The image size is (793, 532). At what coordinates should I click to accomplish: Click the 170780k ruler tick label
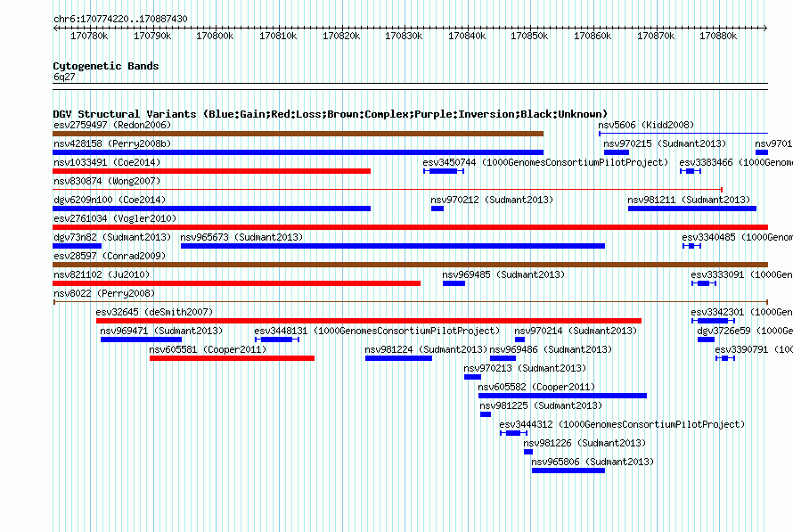click(x=89, y=37)
